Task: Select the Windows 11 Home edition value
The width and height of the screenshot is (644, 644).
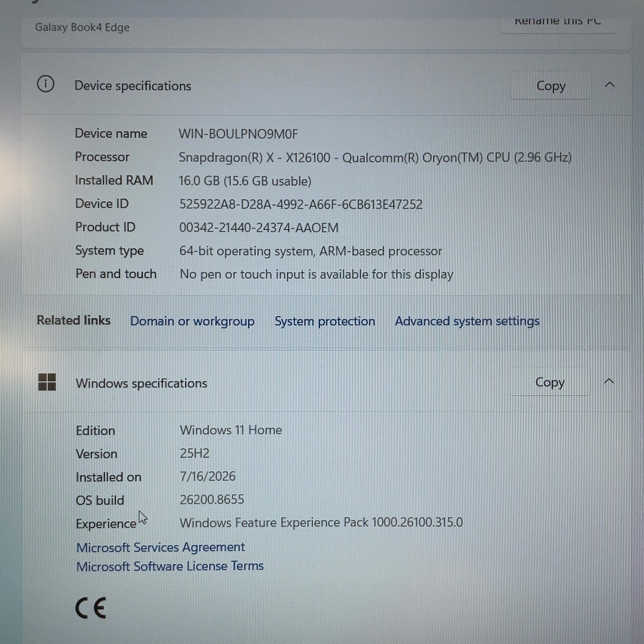Action: click(231, 430)
